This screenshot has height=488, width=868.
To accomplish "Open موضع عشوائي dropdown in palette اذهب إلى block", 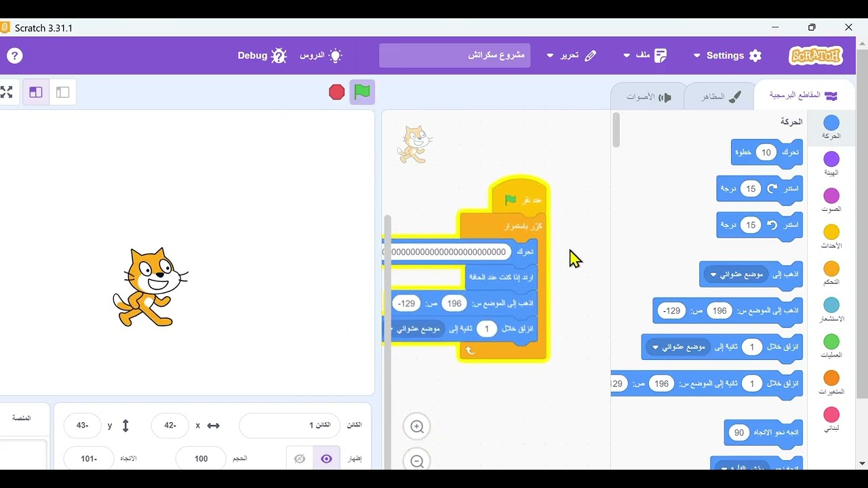I will (736, 274).
